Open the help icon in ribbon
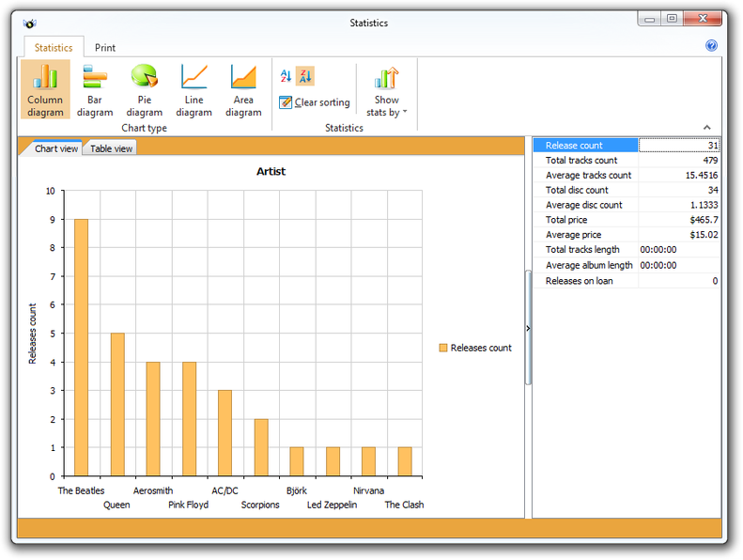Viewport: 743px width, 560px height. coord(711,46)
